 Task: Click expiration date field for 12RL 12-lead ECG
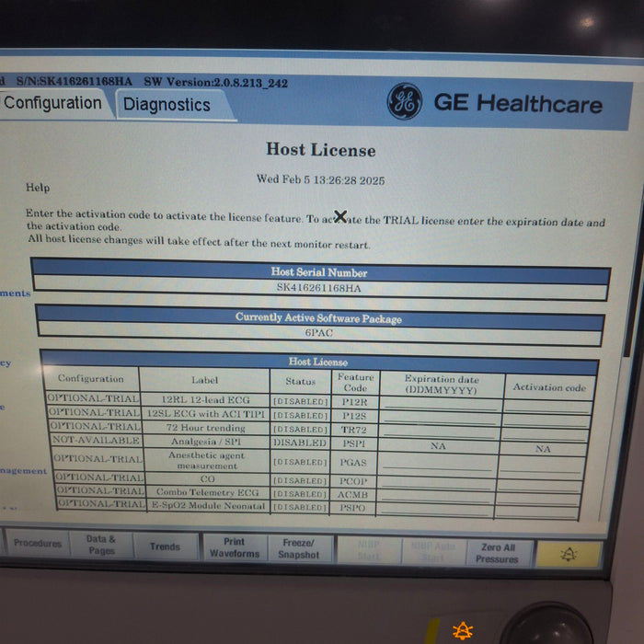pos(441,404)
